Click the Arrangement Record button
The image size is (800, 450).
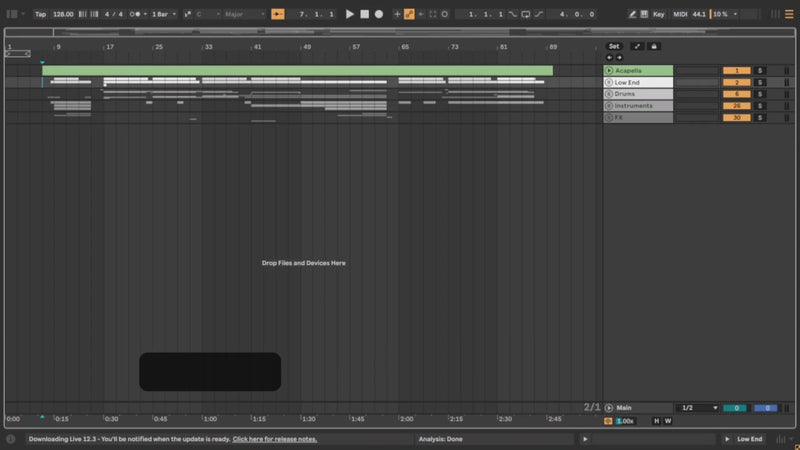(379, 14)
